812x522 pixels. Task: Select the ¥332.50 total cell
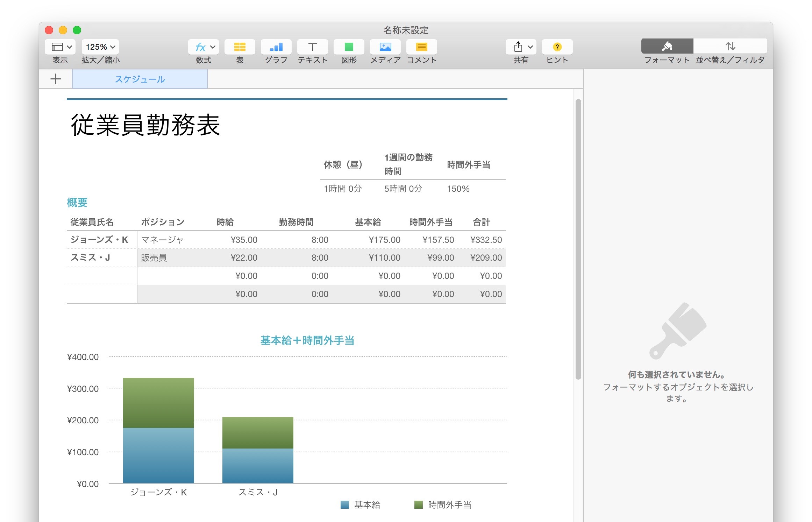[x=486, y=240]
